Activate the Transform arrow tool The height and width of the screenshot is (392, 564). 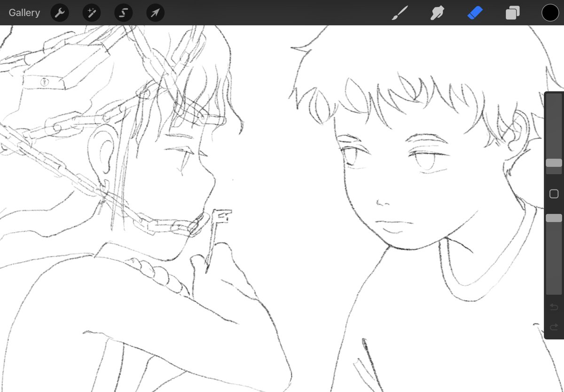coord(155,13)
